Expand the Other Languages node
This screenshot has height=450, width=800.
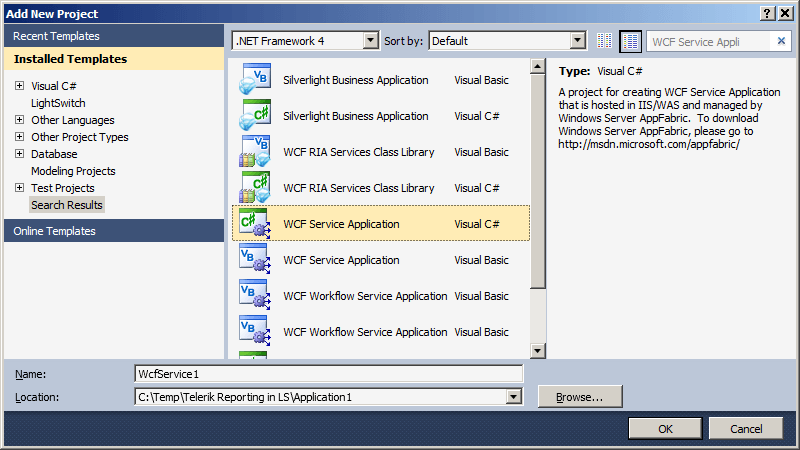(x=19, y=120)
